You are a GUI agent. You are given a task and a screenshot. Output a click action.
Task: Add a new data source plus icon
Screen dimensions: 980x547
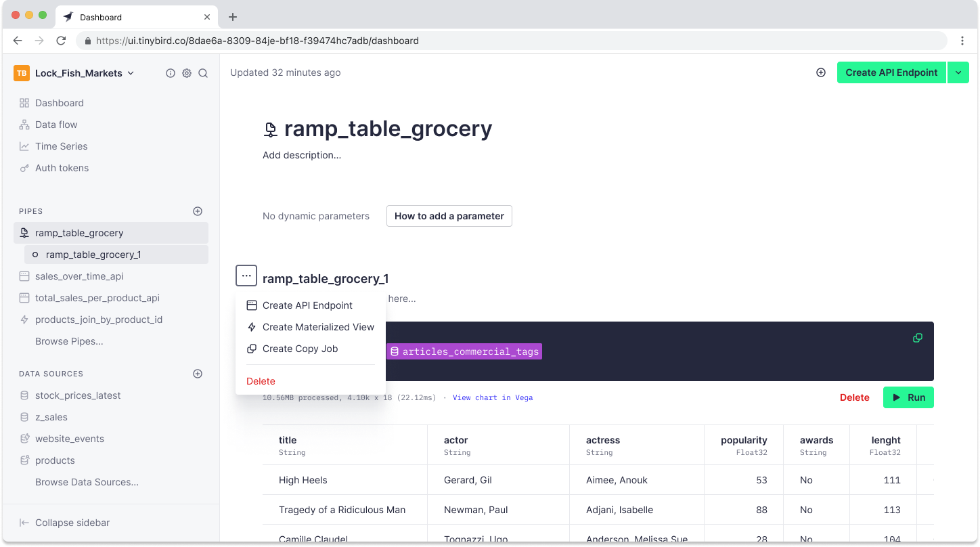click(198, 374)
